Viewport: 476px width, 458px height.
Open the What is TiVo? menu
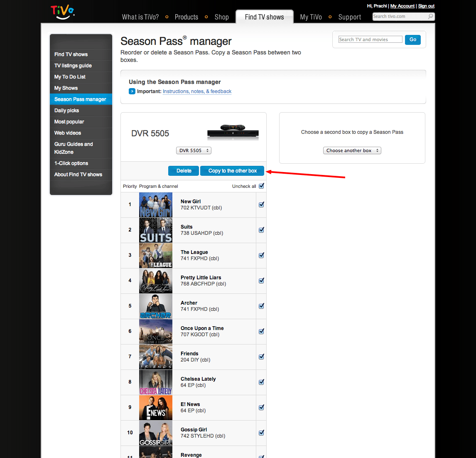click(x=140, y=17)
